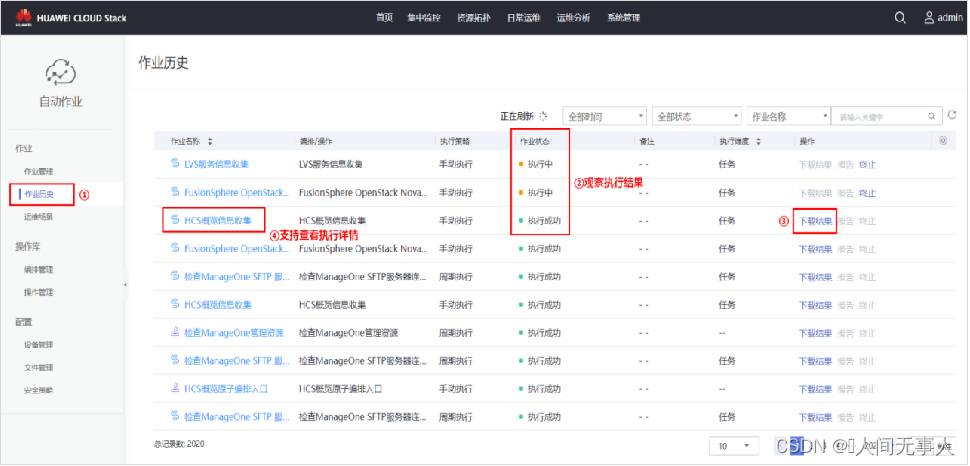Open 资源拓扑 in top navigation
The image size is (970, 466).
(x=474, y=18)
